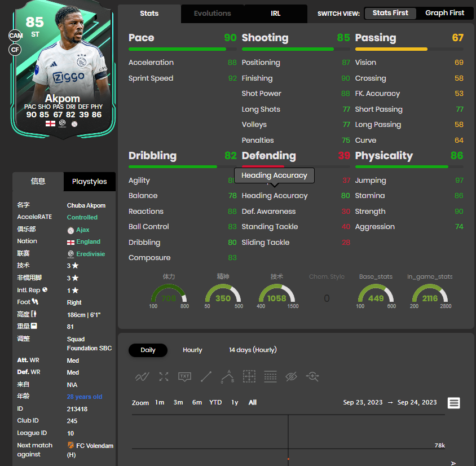Set chart zoom to 1m

point(160,403)
